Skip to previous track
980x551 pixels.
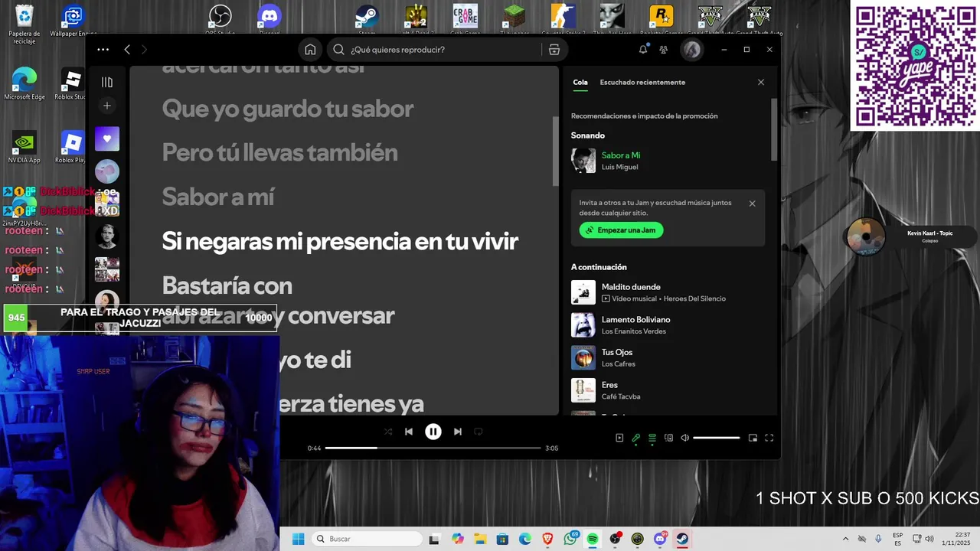tap(409, 432)
